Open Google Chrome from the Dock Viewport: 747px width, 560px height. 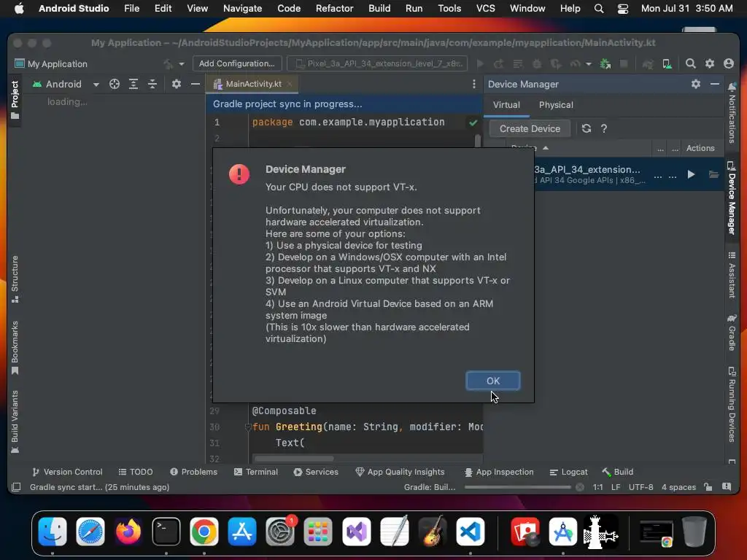pyautogui.click(x=204, y=532)
